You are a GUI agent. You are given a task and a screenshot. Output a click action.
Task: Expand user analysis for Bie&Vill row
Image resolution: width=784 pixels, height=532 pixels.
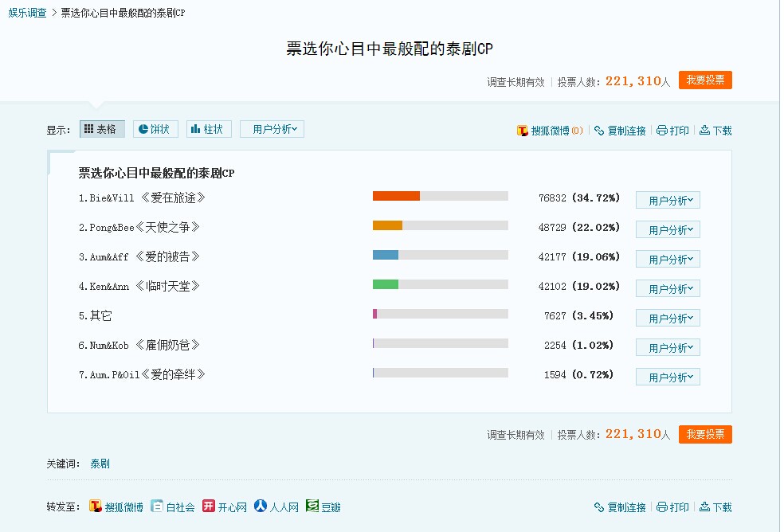point(668,200)
